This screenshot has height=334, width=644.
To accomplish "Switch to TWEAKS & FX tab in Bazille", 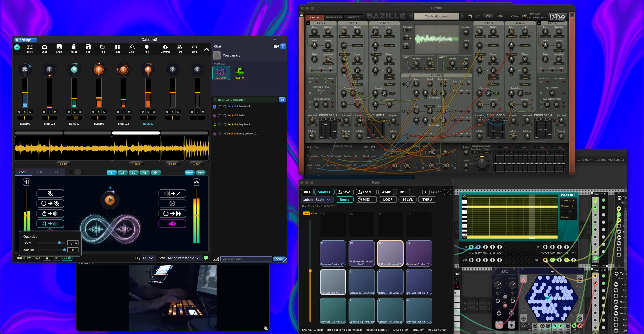I will click(x=334, y=17).
